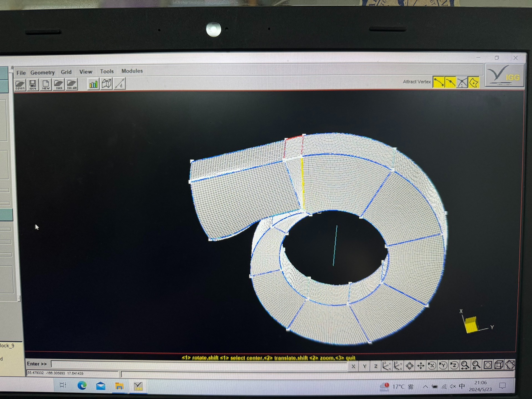
Task: Click the open project folder icon
Action: click(20, 85)
